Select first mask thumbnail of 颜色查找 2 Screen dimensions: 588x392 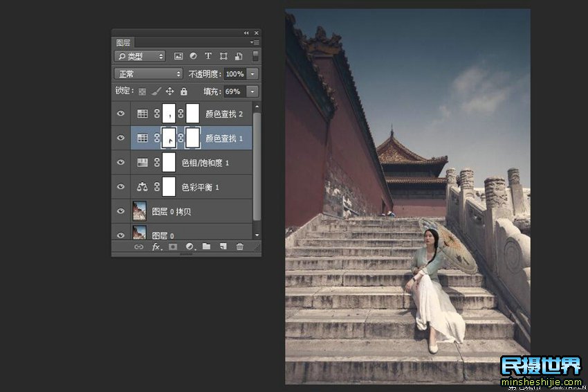click(169, 114)
